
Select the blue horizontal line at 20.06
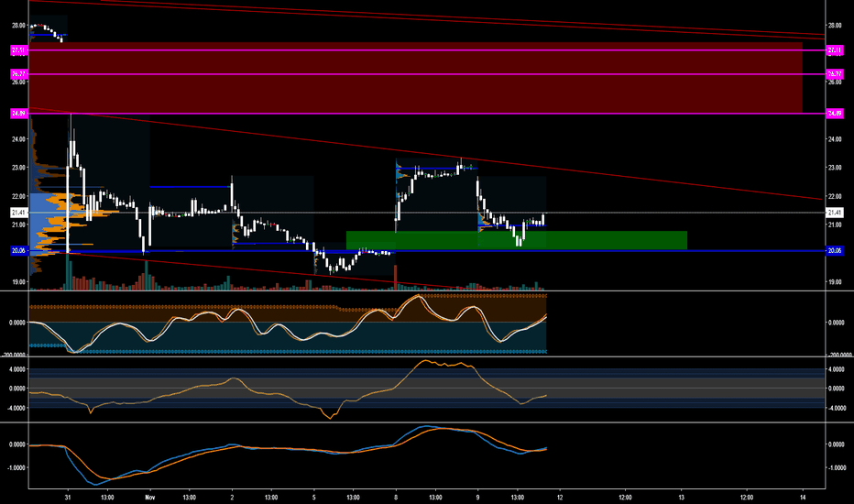428,251
